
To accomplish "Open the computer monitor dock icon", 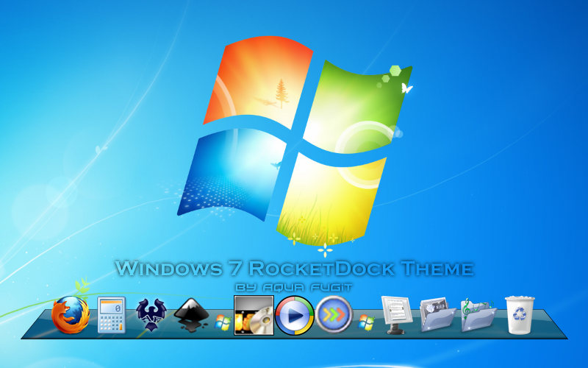I will 397,315.
